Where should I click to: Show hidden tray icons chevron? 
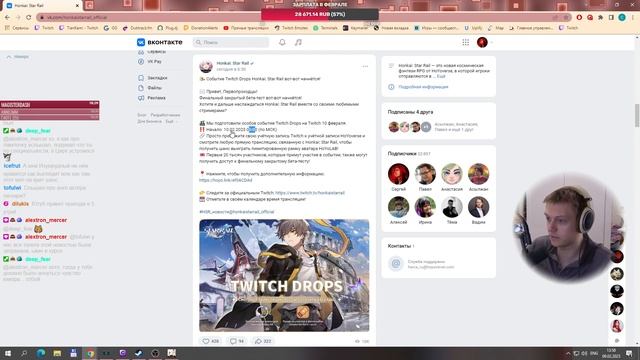[568, 353]
